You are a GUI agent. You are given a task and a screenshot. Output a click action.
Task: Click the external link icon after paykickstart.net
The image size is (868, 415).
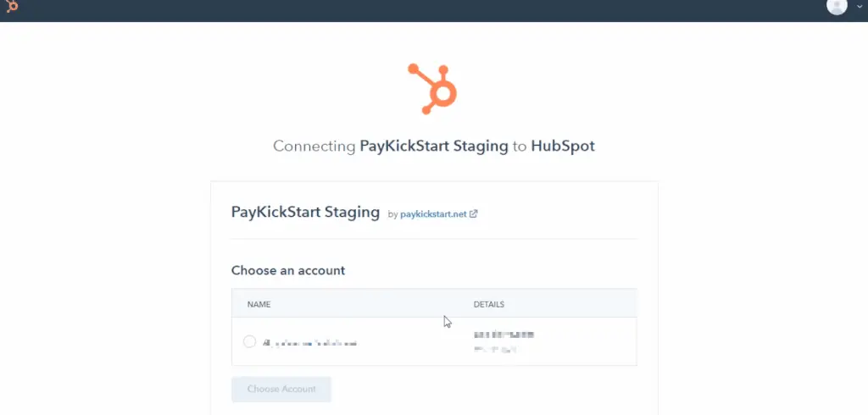click(474, 213)
